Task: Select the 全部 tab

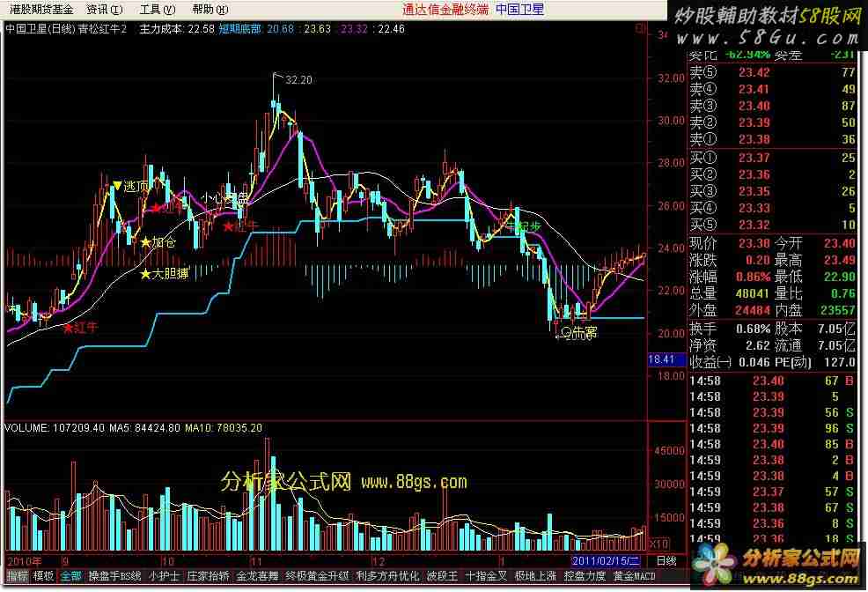Action: click(70, 576)
